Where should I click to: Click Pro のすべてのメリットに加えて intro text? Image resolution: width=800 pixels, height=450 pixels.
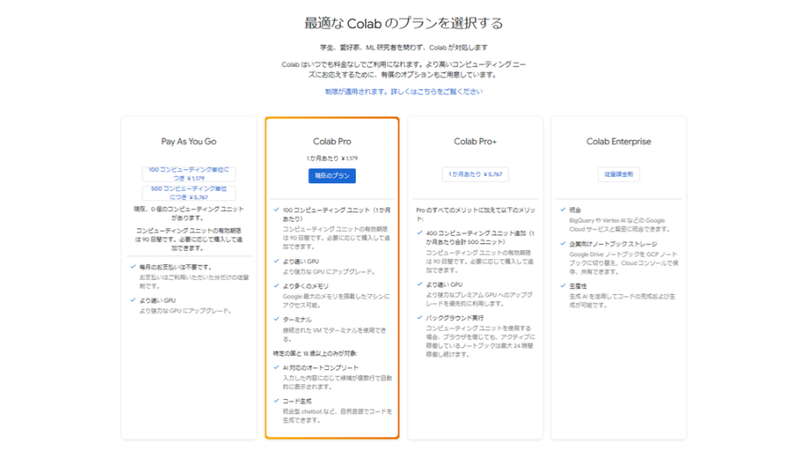476,214
